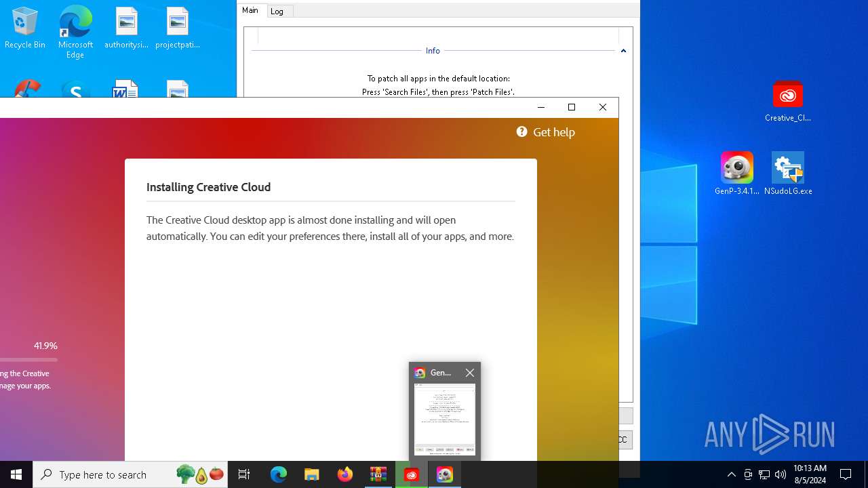
Task: Open the Recycle Bin desktop icon
Action: [25, 28]
